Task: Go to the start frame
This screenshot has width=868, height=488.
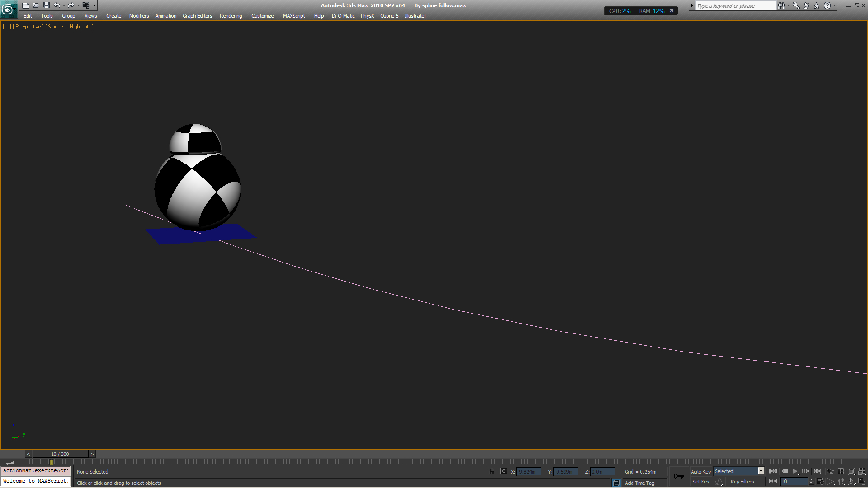Action: click(x=773, y=471)
